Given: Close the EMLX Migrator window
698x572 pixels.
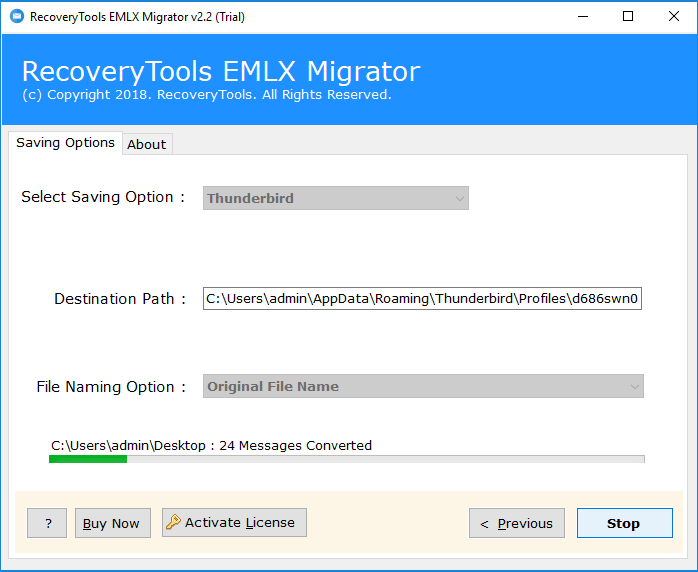Looking at the screenshot, I should (674, 16).
